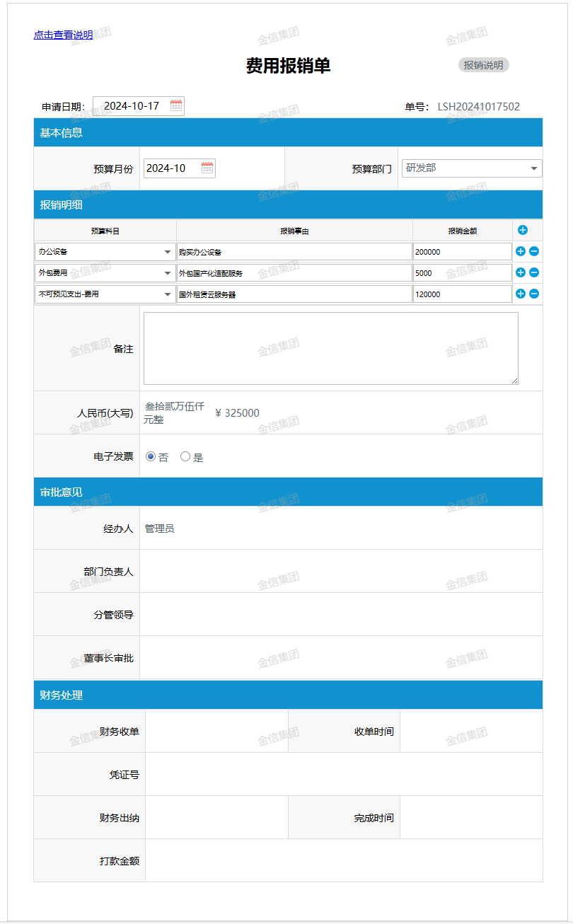
Task: Add a row after 不可预见支出-费用 line
Action: click(521, 294)
